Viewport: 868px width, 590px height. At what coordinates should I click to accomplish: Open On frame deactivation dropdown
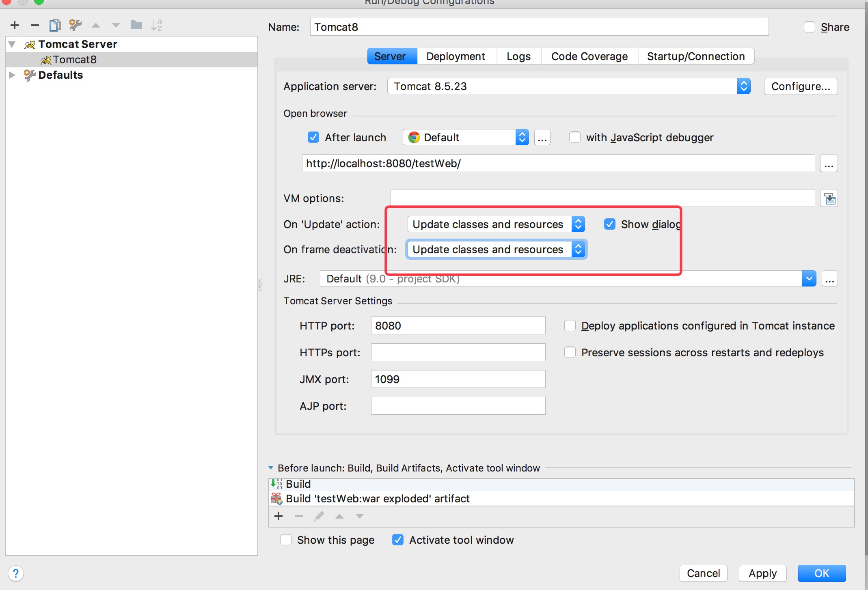pos(496,250)
